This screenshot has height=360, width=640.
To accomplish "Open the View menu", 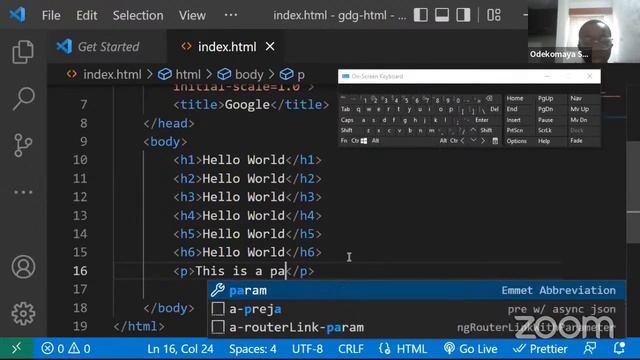I will coord(192,16).
